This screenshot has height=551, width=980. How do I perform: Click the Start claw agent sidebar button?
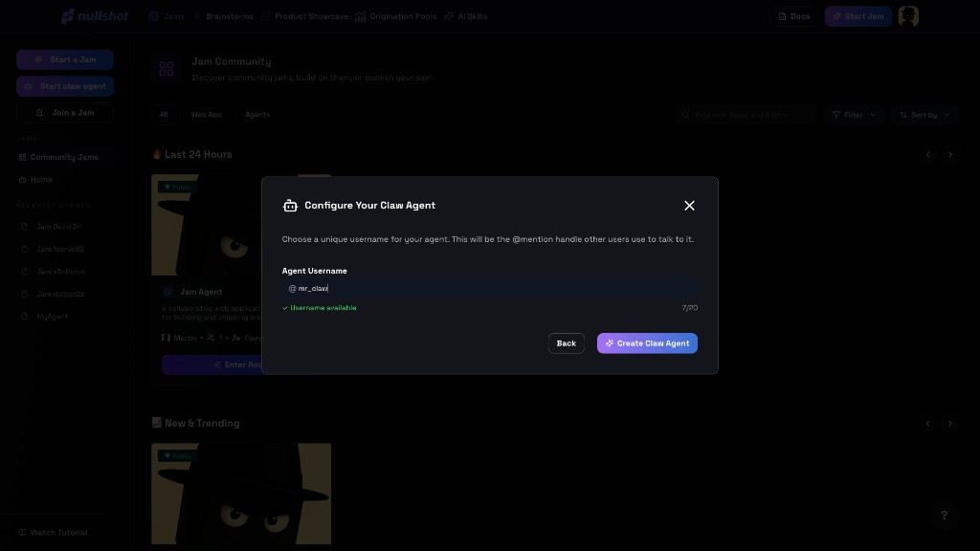pyautogui.click(x=65, y=86)
